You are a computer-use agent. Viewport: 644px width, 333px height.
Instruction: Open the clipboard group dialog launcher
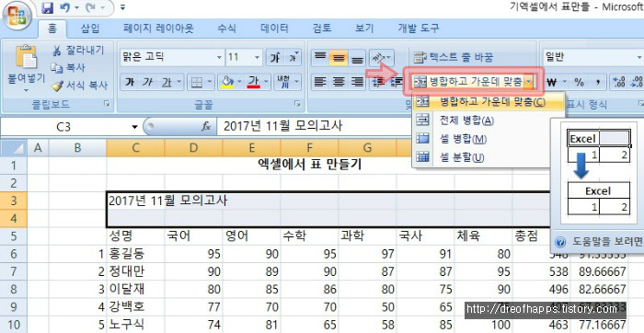(107, 105)
